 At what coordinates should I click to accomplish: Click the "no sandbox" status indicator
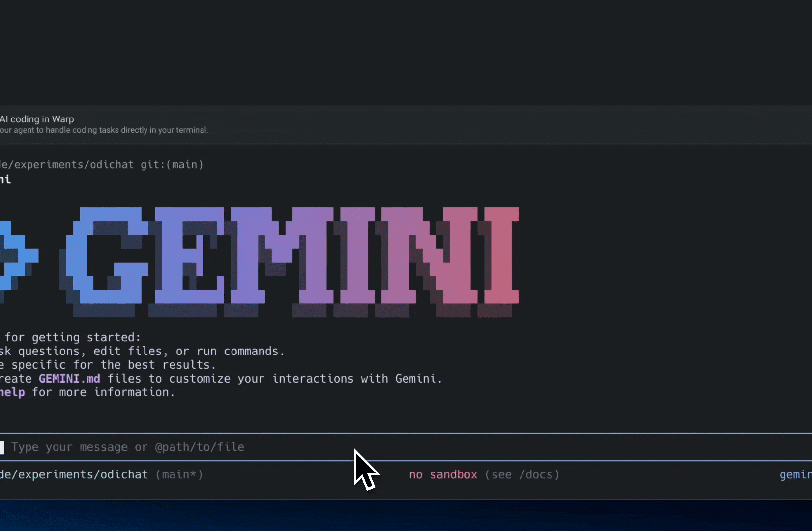point(443,474)
